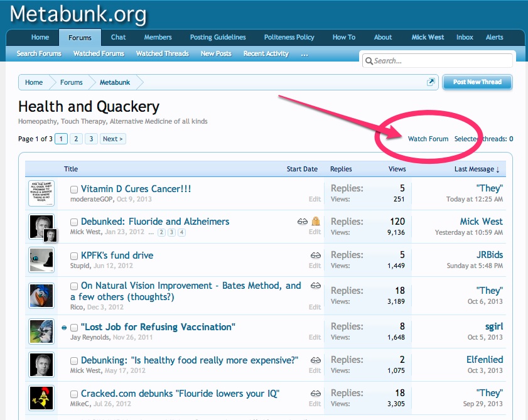Click the blue unread dot beside Lost Job thread
The width and height of the screenshot is (528, 420).
click(x=64, y=327)
